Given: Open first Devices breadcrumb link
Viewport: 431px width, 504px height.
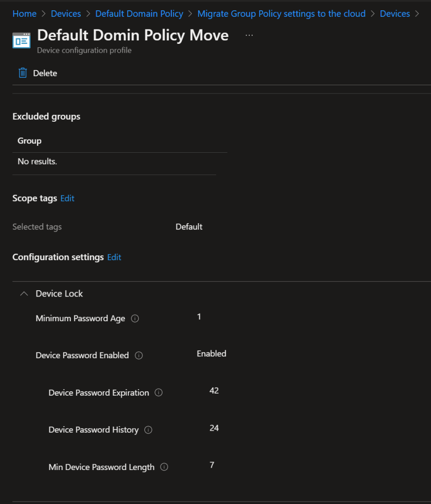Looking at the screenshot, I should 66,14.
